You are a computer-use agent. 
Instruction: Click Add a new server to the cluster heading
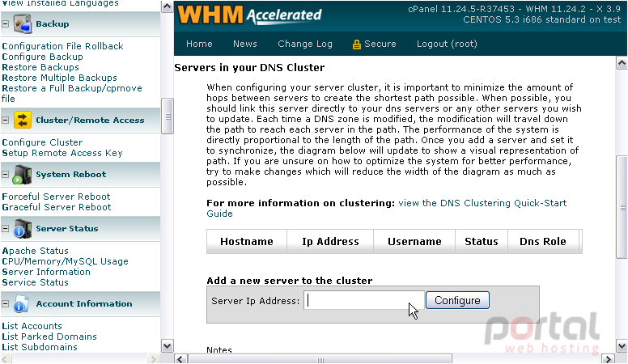pyautogui.click(x=290, y=281)
